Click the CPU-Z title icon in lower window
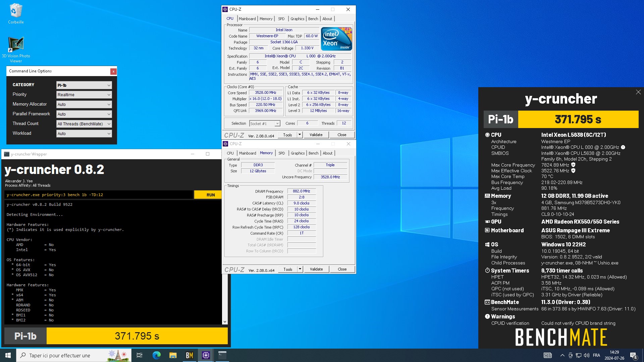Viewport: 644px width, 362px height. (x=226, y=144)
